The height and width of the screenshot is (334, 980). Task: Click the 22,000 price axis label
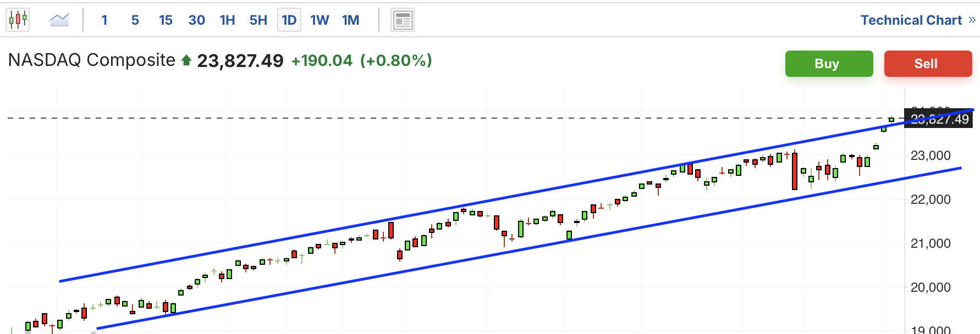(931, 199)
